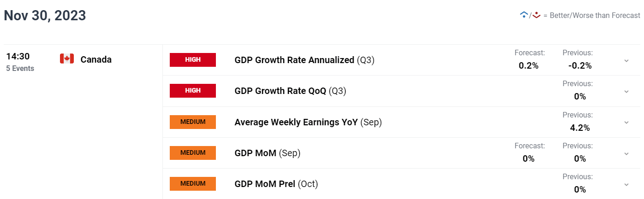Click the HIGH badge for GDP Growth Rate QoQ
The image size is (644, 199).
[x=193, y=91]
